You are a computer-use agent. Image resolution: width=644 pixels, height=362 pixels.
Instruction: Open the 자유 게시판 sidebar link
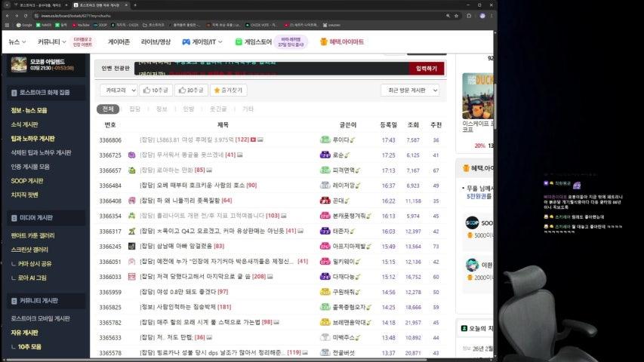[x=25, y=333]
